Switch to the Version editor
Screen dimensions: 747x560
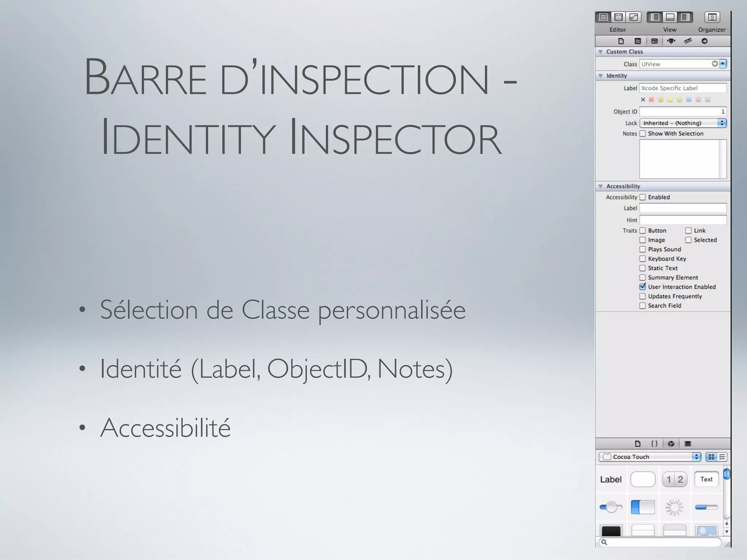634,17
